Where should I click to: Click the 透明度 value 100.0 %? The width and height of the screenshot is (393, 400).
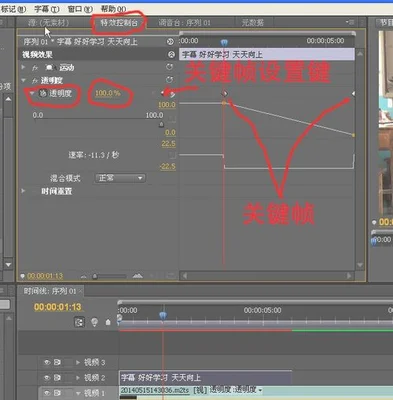[108, 93]
